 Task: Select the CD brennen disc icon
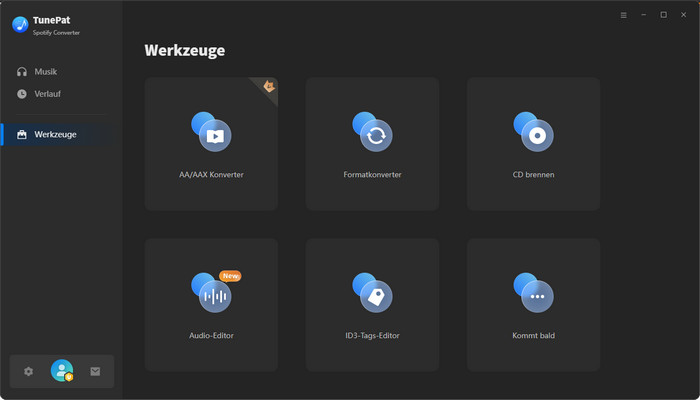click(x=534, y=133)
